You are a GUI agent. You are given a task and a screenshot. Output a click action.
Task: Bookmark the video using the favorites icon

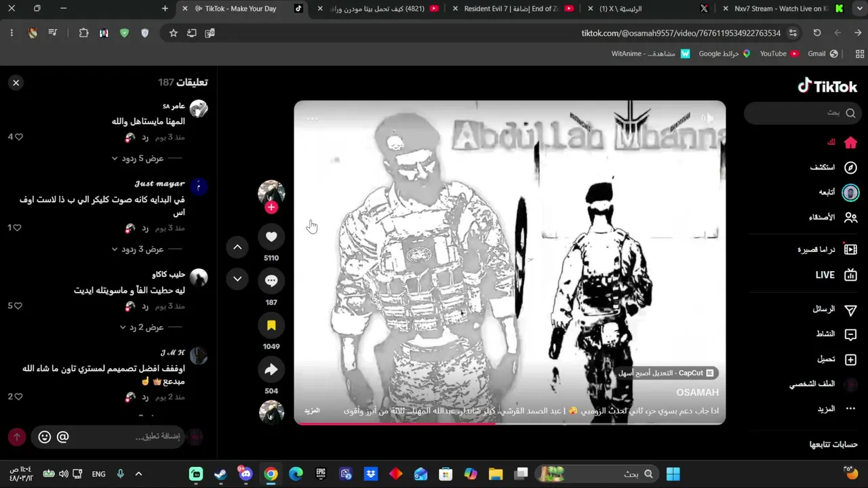coord(271,325)
